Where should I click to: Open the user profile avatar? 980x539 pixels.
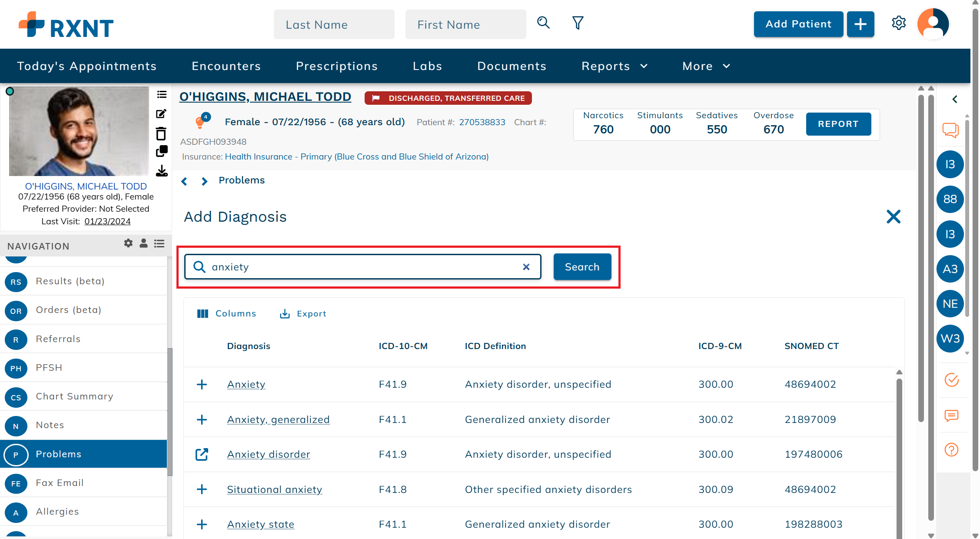coord(933,24)
